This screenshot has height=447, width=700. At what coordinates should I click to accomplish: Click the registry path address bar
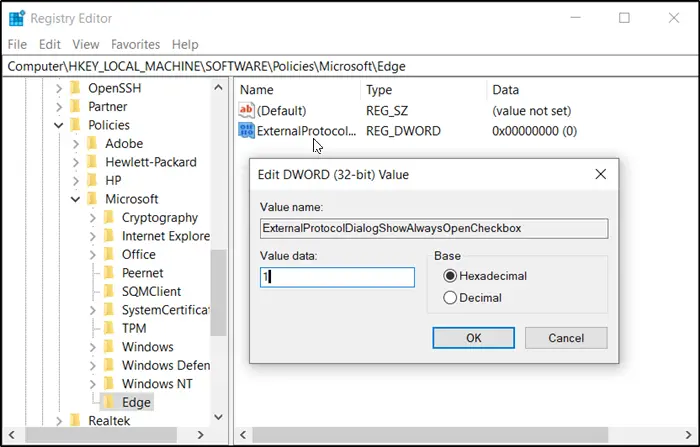point(350,66)
